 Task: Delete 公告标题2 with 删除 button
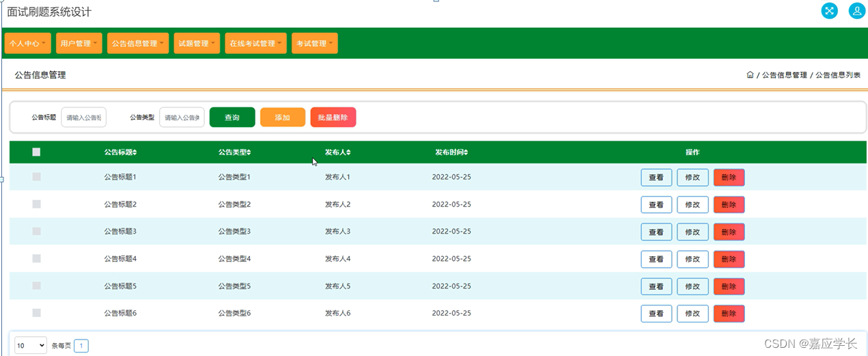tap(729, 205)
